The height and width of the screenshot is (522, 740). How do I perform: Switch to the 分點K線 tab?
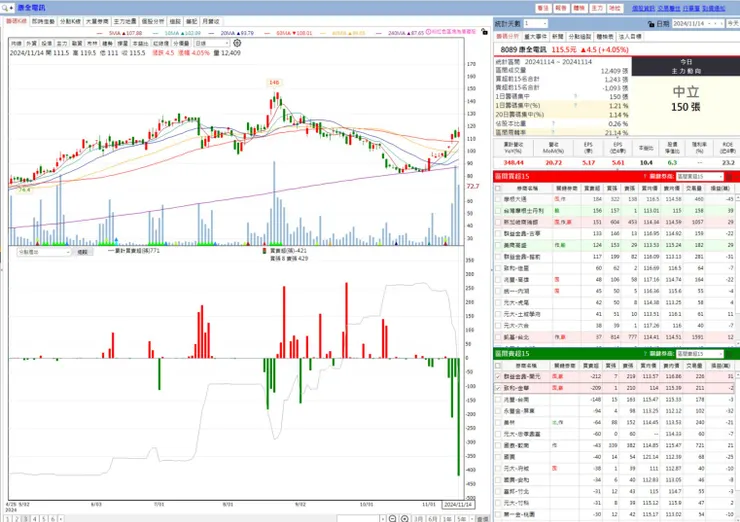click(x=70, y=21)
